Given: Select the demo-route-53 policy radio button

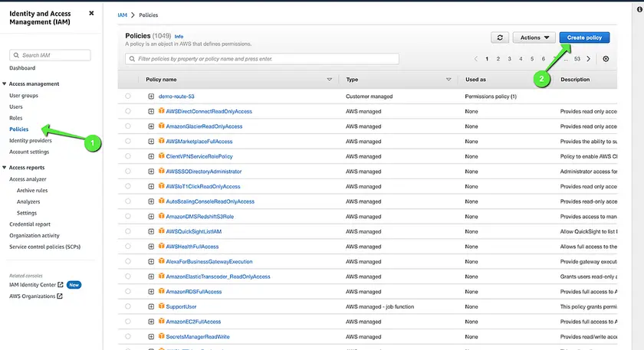Looking at the screenshot, I should click(x=128, y=96).
